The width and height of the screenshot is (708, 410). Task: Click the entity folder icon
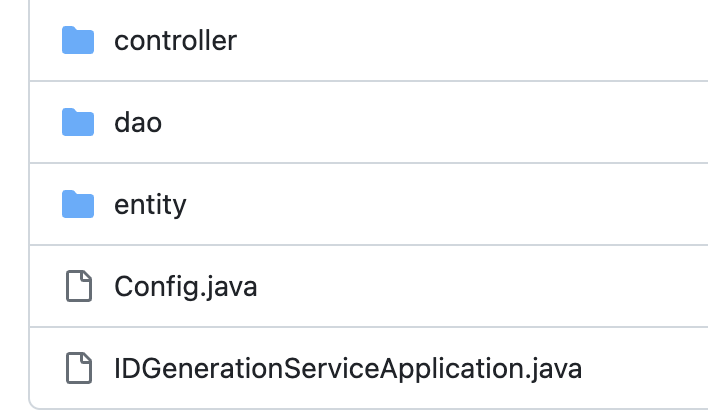77,205
